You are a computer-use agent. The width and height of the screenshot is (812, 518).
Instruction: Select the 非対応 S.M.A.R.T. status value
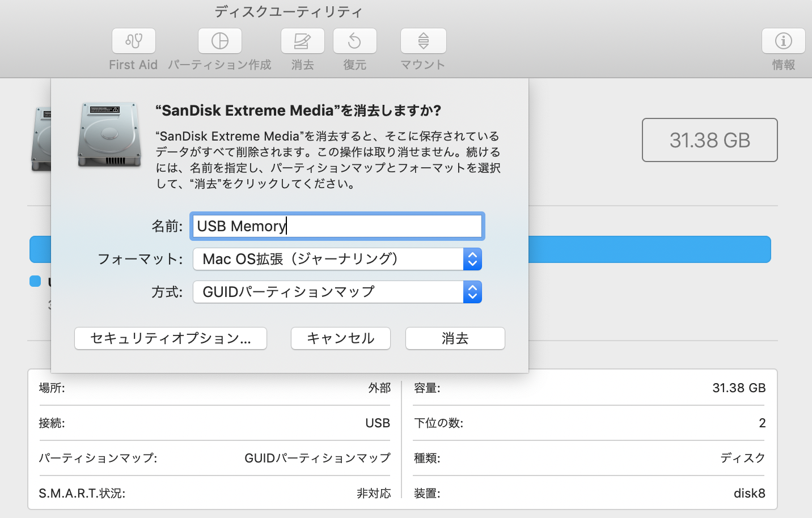374,494
